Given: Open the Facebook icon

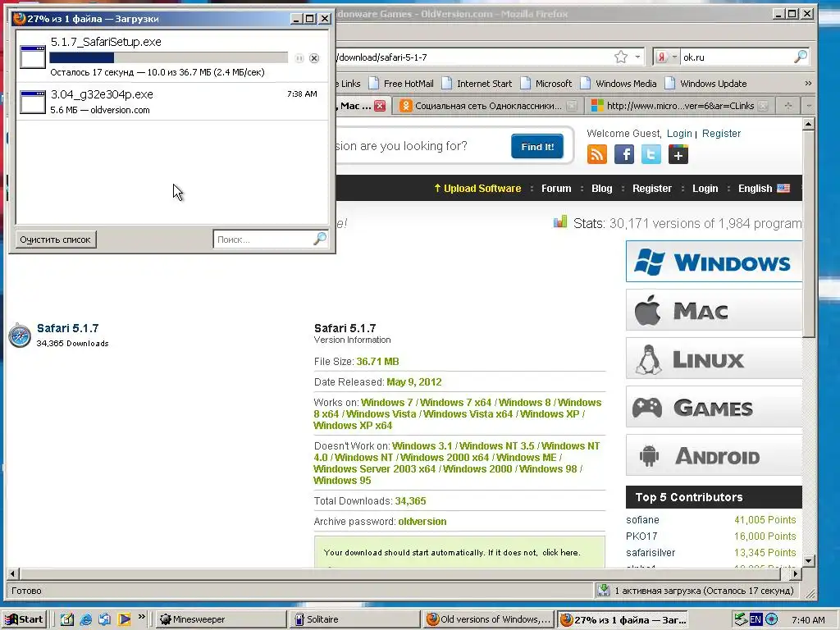Looking at the screenshot, I should pos(624,154).
